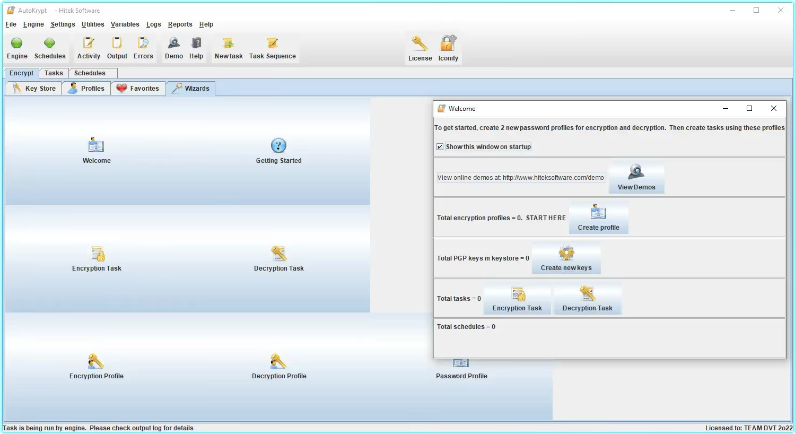Viewport: 795px width, 434px height.
Task: Launch the Decryption Profile wizard
Action: click(278, 366)
